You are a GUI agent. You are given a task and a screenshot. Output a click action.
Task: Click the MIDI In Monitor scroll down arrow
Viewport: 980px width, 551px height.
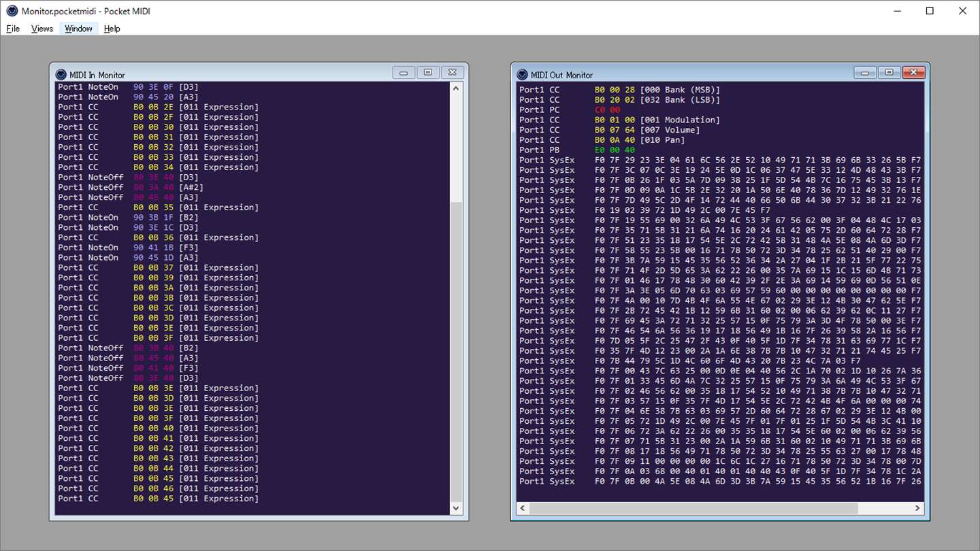(x=456, y=509)
